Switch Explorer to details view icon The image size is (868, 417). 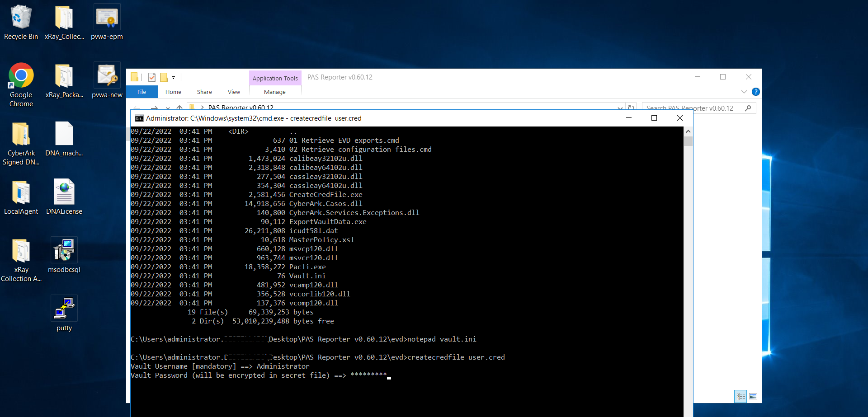pyautogui.click(x=741, y=396)
